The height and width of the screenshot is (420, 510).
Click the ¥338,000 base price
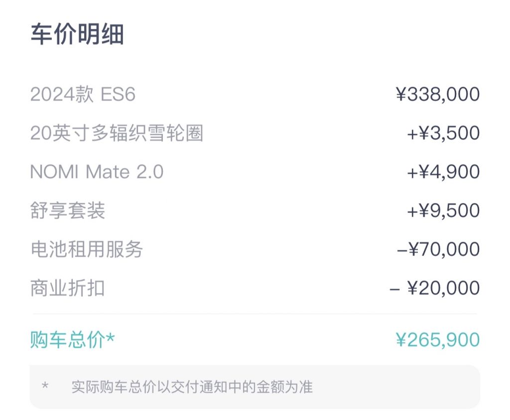438,94
